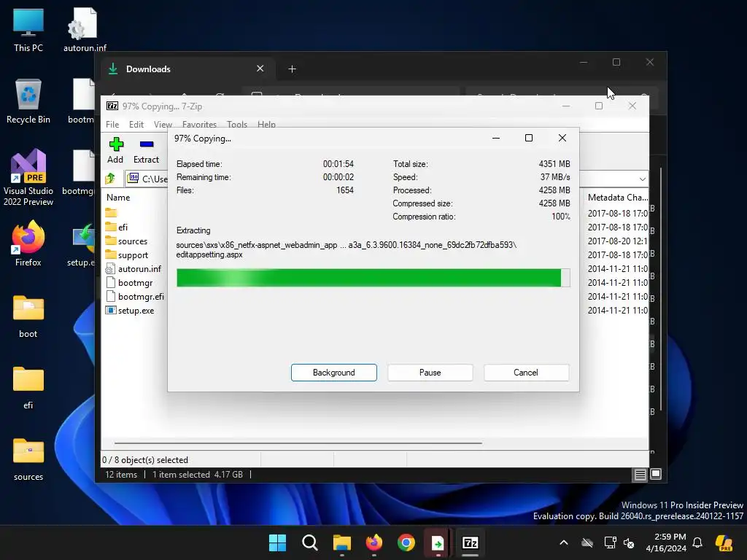747x560 pixels.
Task: Switch Explorer to large thumbnails view icon
Action: [x=656, y=474]
